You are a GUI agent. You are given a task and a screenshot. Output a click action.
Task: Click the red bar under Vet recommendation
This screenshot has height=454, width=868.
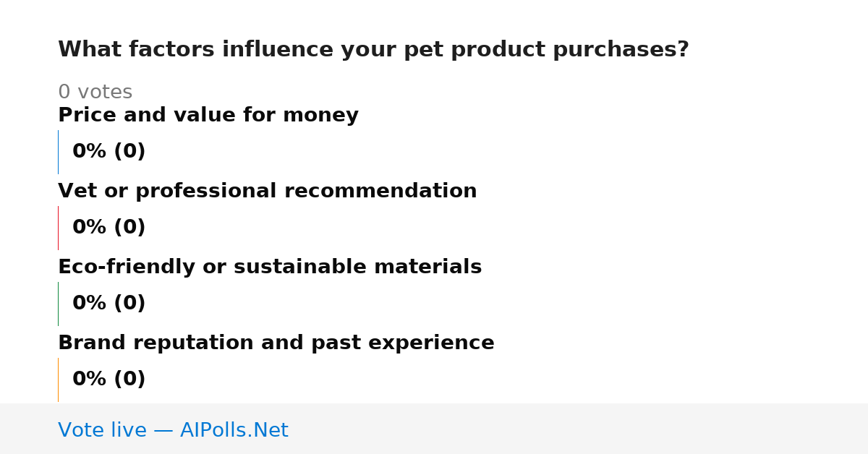coord(59,228)
